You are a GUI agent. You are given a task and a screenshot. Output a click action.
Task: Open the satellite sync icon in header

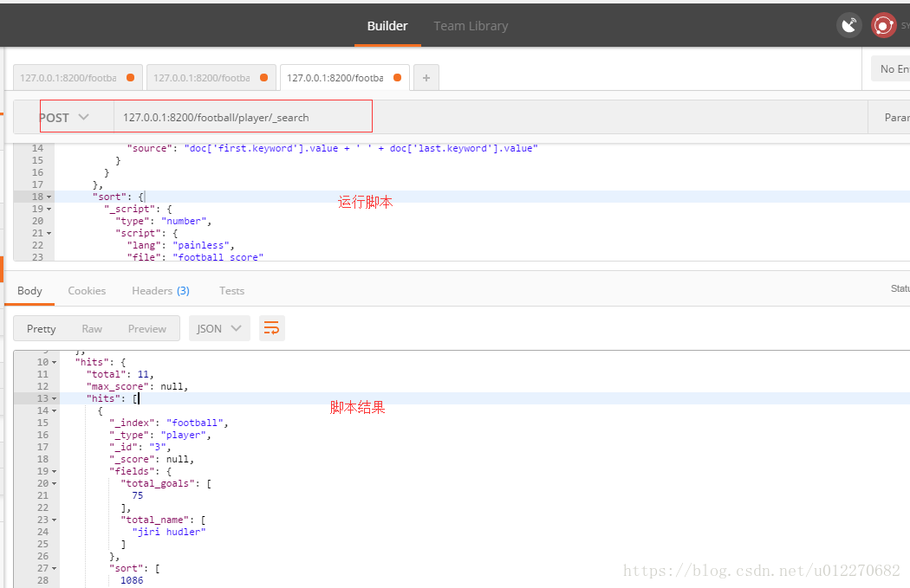point(848,25)
